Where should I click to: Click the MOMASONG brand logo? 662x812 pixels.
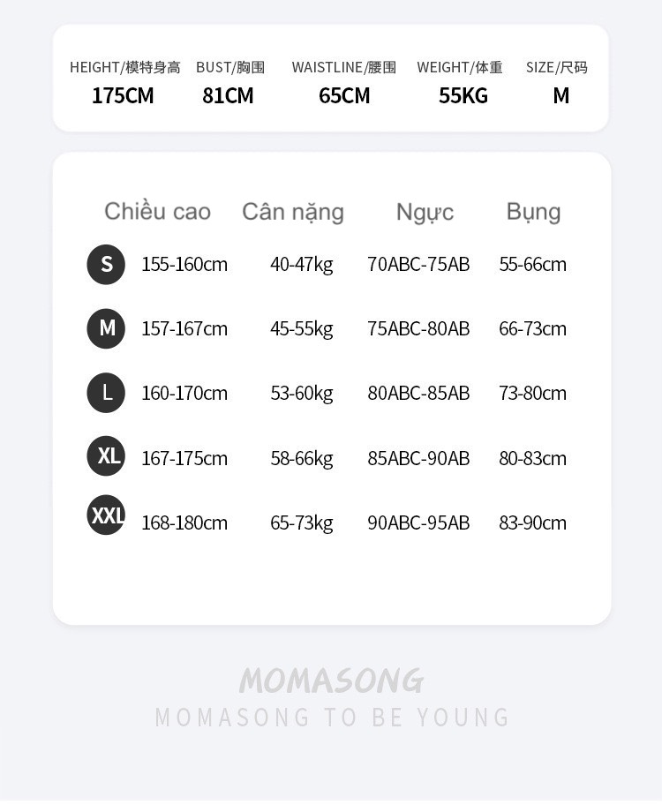[331, 680]
